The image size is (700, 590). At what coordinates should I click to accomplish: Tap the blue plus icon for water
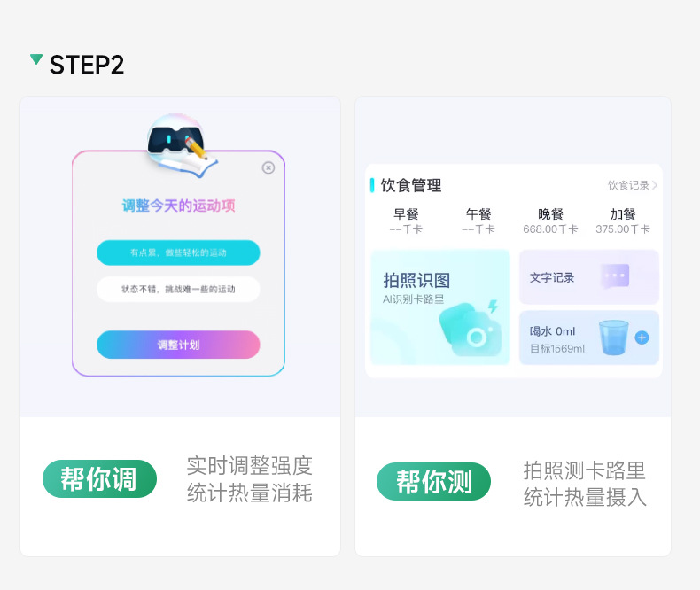point(642,338)
